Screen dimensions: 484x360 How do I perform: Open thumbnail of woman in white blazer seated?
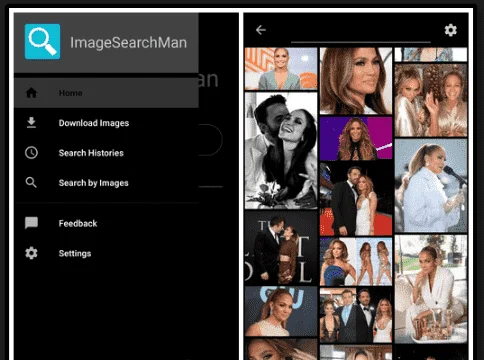(431, 289)
